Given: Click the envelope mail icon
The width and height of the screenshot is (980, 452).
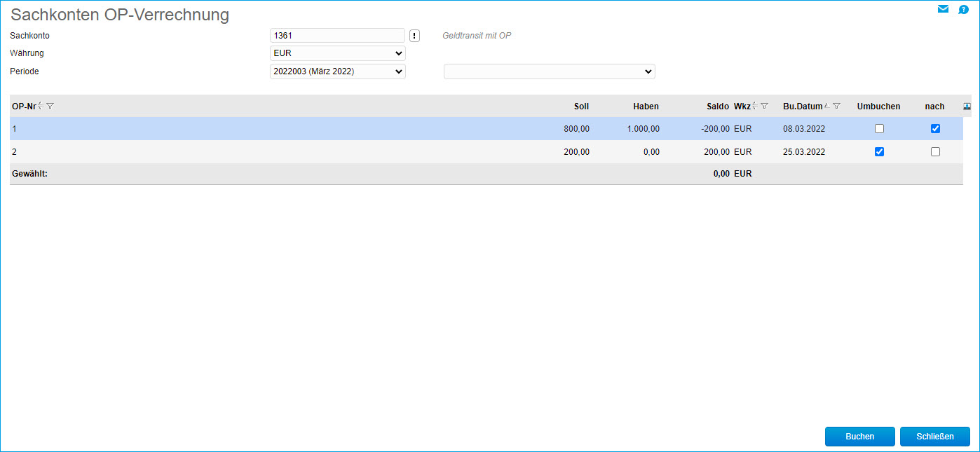Looking at the screenshot, I should 943,9.
